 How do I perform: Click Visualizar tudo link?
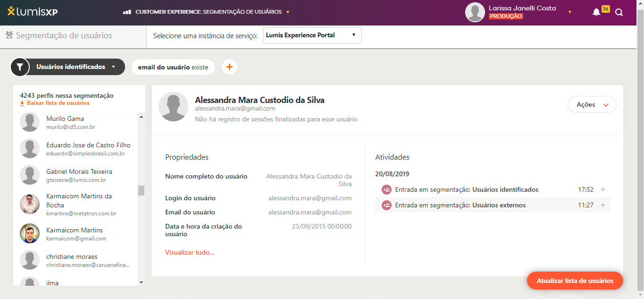190,252
